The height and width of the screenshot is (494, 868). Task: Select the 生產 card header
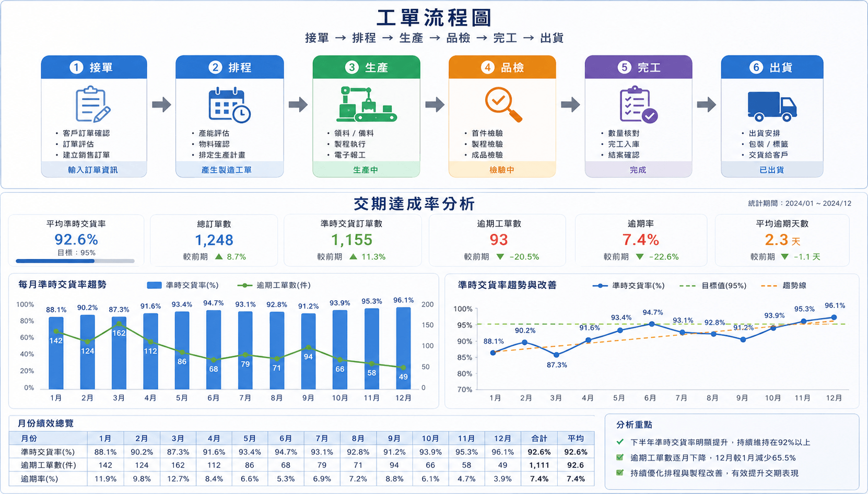(x=367, y=67)
